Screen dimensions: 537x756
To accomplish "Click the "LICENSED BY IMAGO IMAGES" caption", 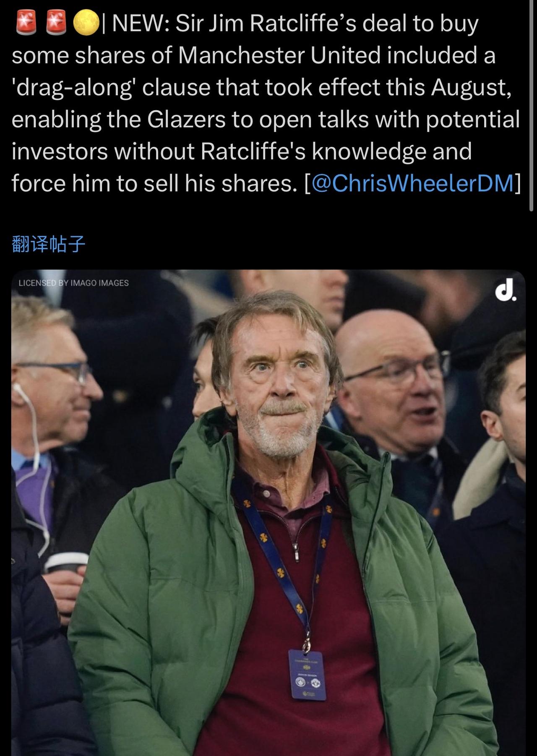I will click(73, 283).
